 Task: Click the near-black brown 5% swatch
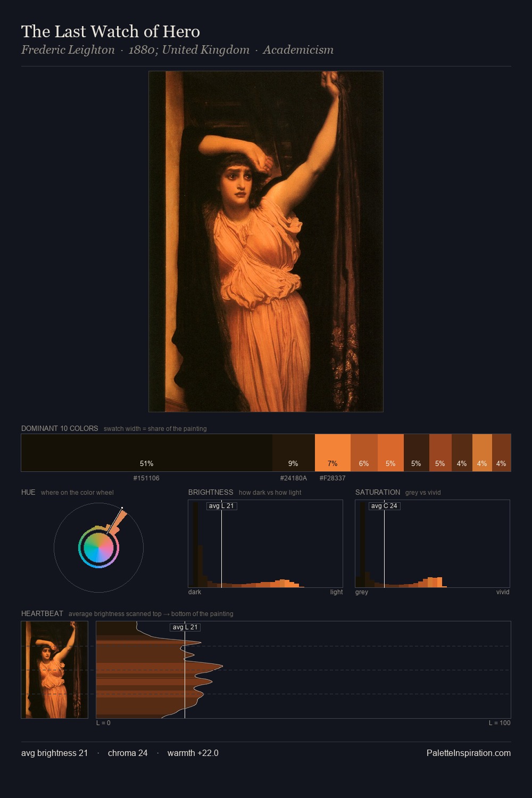(417, 453)
